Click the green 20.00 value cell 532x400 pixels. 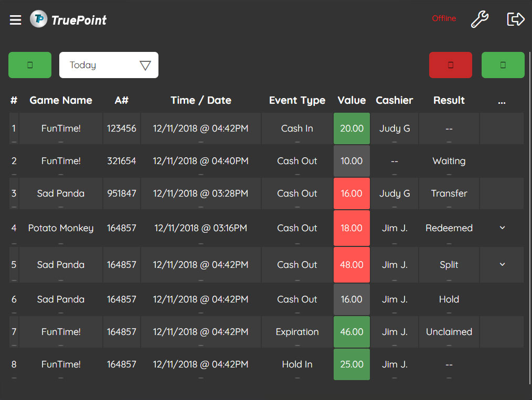[x=352, y=128]
